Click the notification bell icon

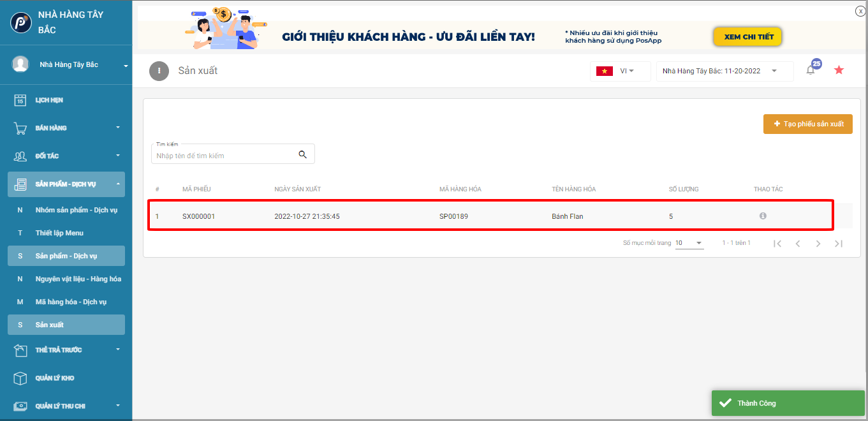pos(811,71)
